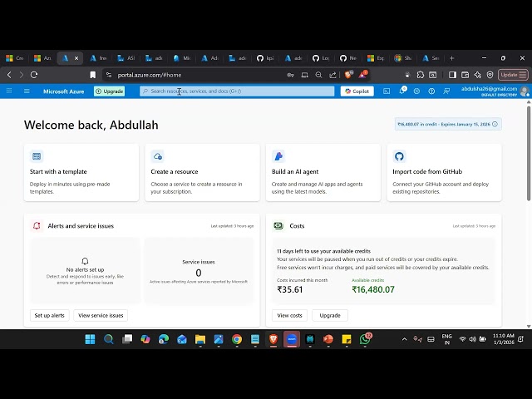Open the Azure notifications bell
This screenshot has width=532, height=399.
coord(402,91)
